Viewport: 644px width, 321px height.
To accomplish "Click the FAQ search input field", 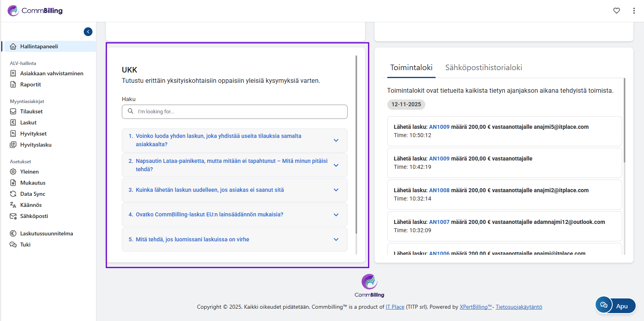I will coord(238,112).
